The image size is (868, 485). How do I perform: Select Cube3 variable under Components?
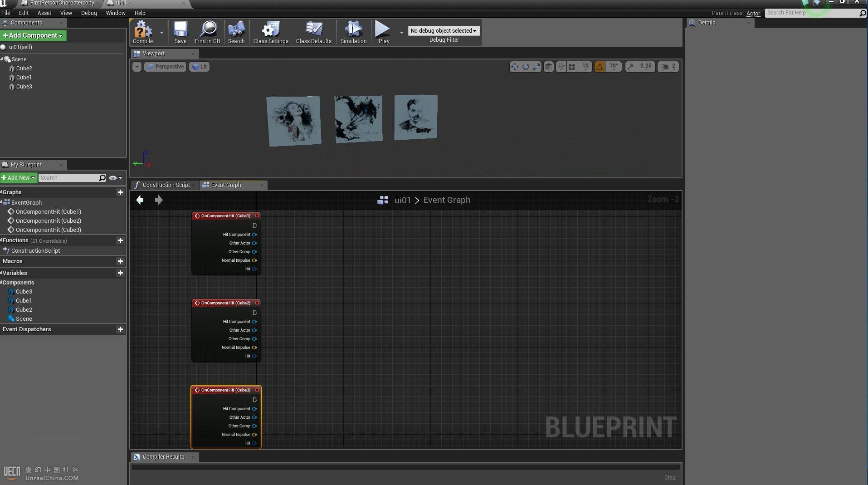[x=24, y=292]
